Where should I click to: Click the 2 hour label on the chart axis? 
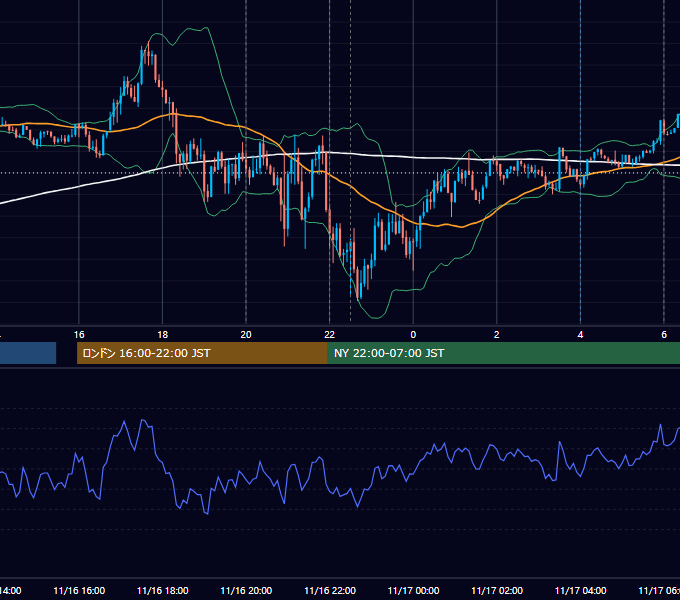[x=497, y=335]
